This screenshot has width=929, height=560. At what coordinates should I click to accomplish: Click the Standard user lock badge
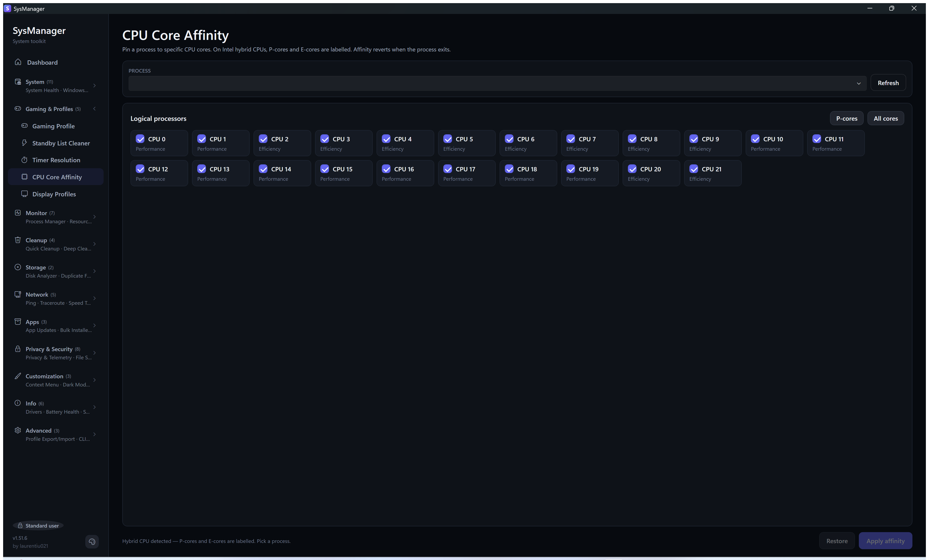tap(38, 526)
